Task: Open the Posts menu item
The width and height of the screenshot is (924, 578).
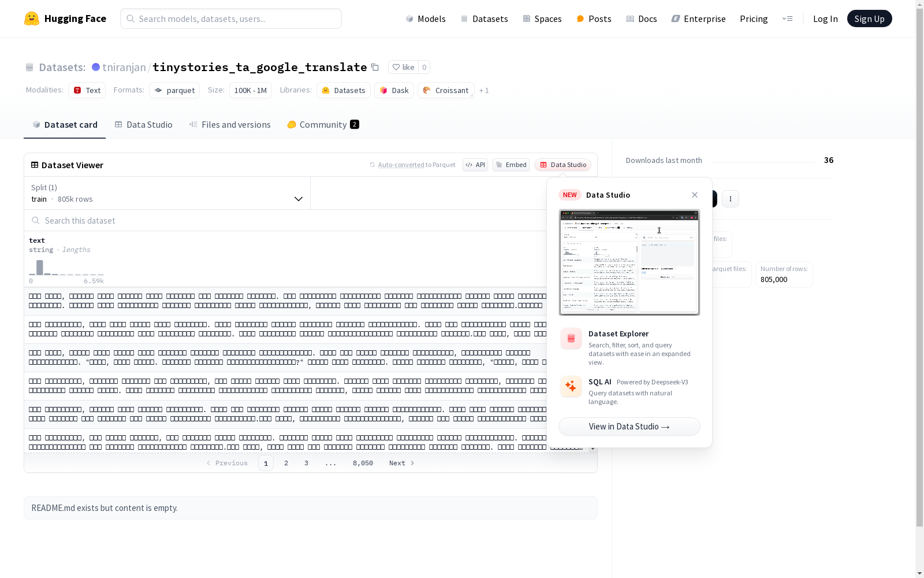Action: tap(594, 18)
